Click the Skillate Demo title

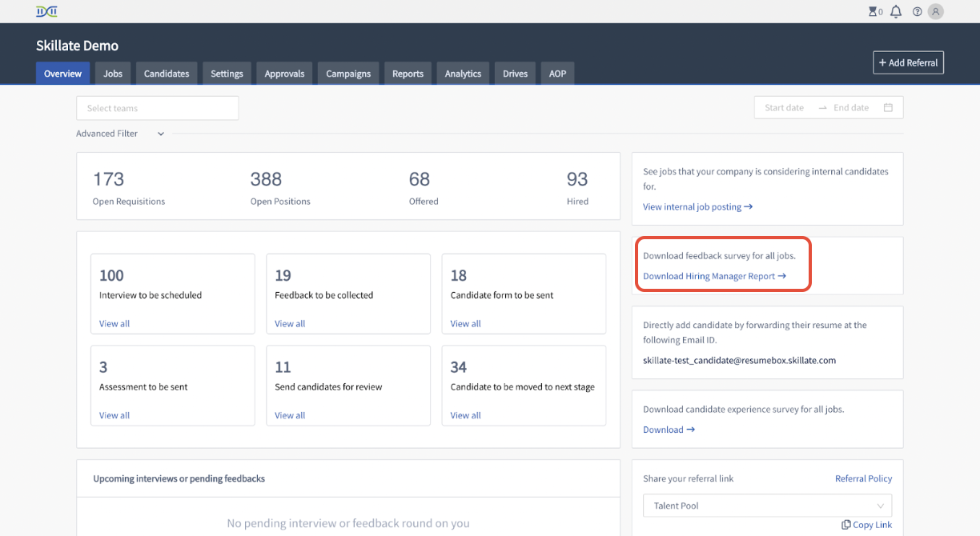[x=77, y=46]
